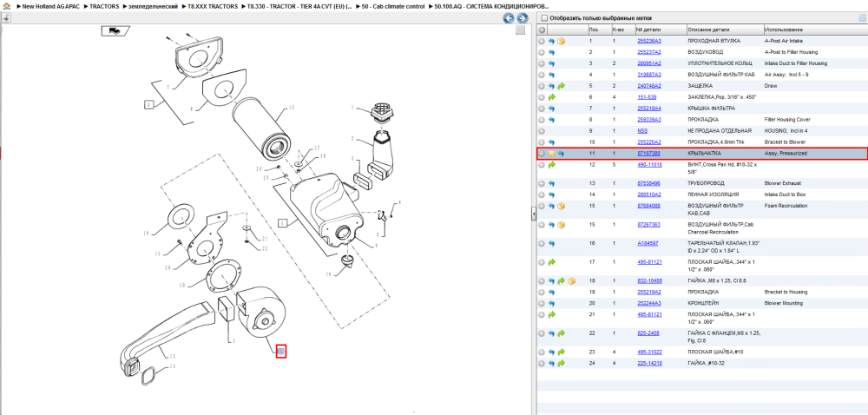This screenshot has height=415, width=868.
Task: Click the tractor direction icon above diagram
Action: click(115, 31)
